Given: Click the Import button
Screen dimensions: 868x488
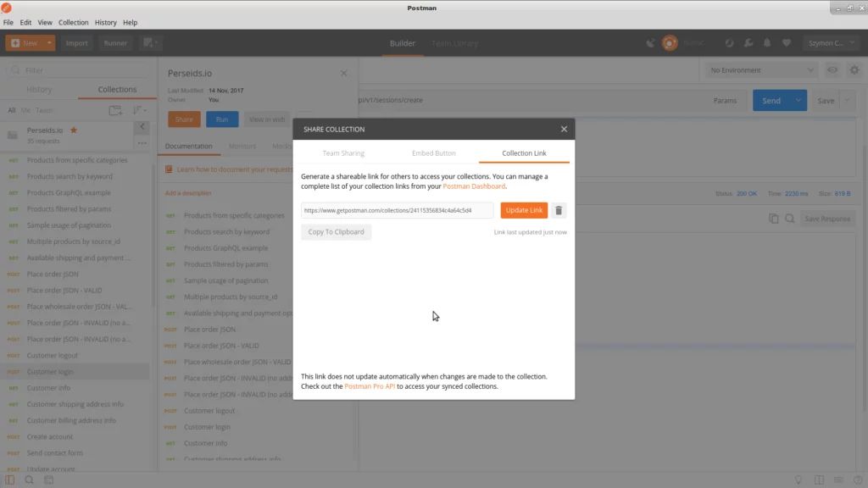Looking at the screenshot, I should [x=77, y=43].
